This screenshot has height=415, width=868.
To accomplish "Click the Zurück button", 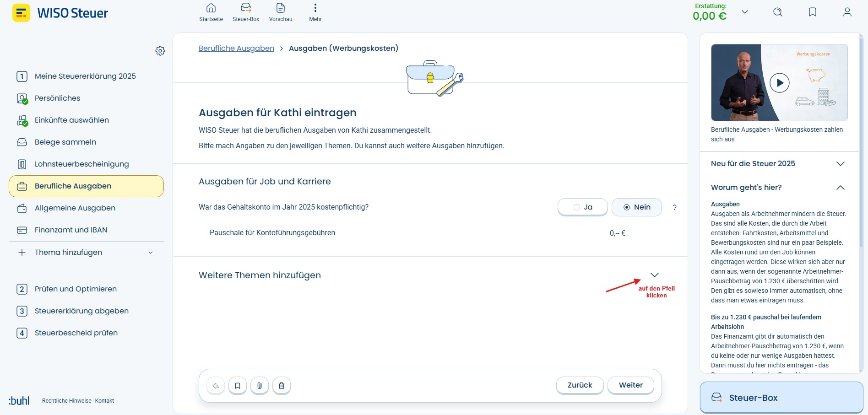I will [580, 385].
